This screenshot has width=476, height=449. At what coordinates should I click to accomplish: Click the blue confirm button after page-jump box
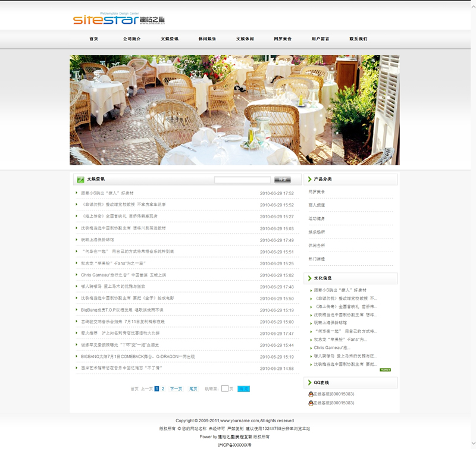(x=243, y=388)
